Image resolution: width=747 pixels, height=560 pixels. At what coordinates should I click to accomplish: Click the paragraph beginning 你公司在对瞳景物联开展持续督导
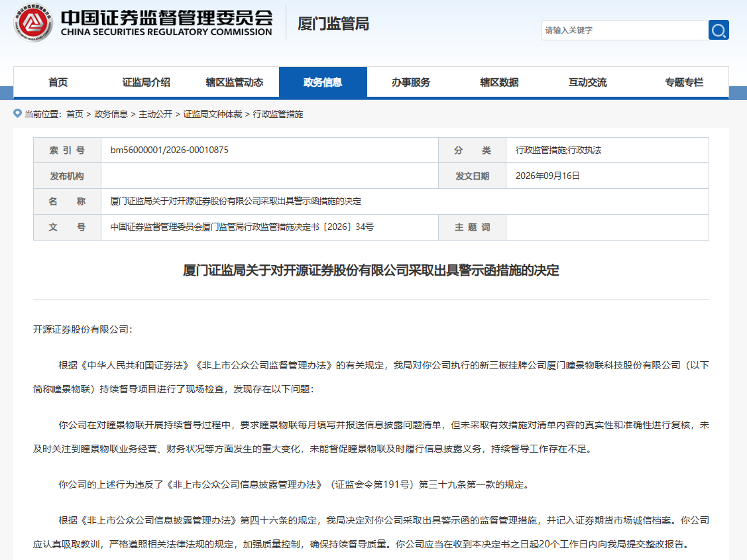371,437
